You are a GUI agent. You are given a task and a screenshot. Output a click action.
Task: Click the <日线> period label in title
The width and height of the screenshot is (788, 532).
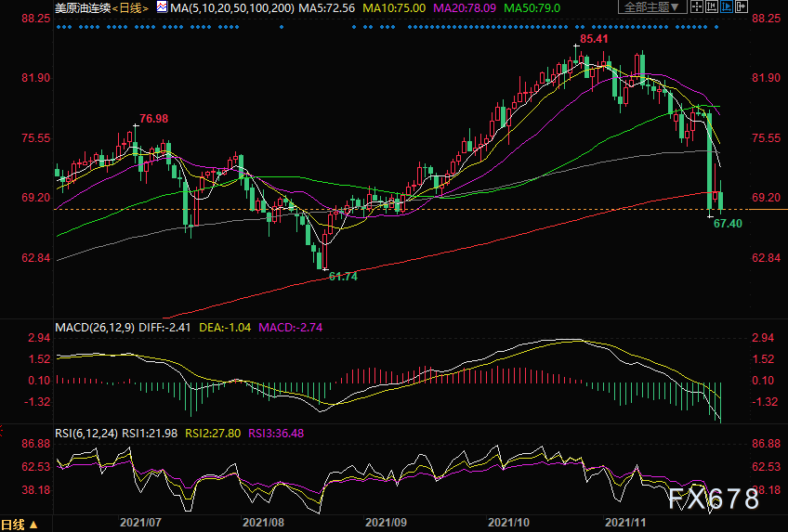click(130, 8)
